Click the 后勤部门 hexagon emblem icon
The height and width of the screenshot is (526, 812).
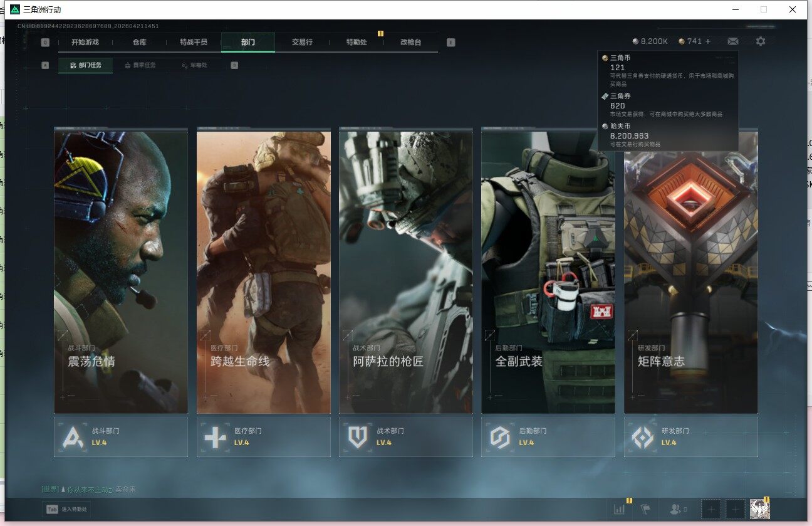click(500, 438)
